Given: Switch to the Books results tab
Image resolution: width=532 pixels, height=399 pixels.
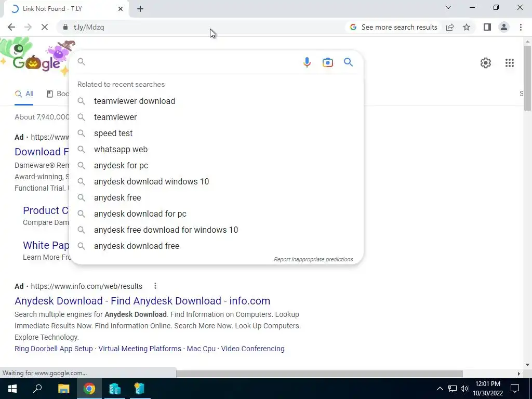Looking at the screenshot, I should coord(58,94).
